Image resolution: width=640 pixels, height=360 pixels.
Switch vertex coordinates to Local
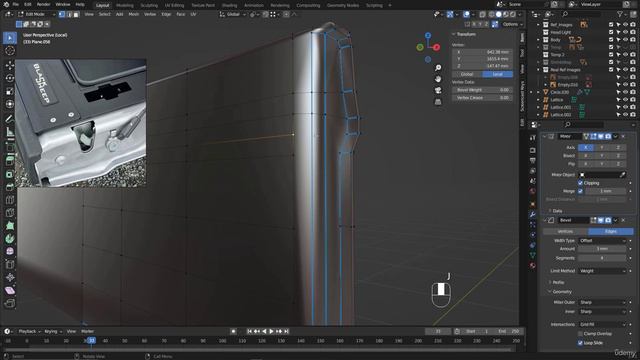click(x=498, y=74)
